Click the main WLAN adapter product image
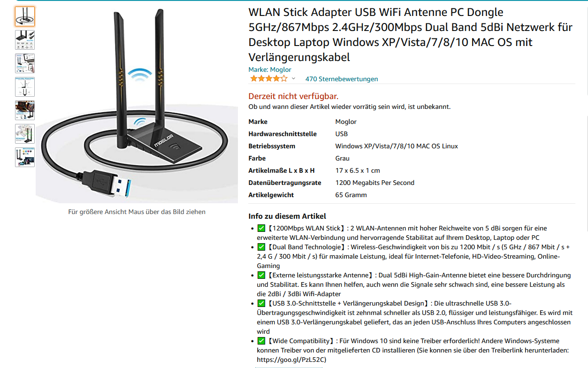 tap(137, 105)
